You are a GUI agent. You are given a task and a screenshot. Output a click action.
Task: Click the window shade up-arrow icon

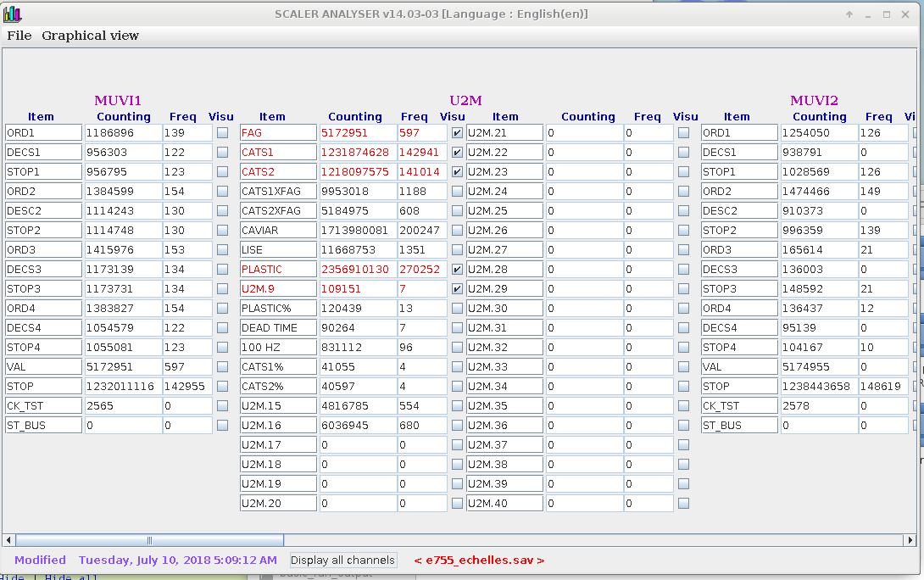pyautogui.click(x=849, y=14)
